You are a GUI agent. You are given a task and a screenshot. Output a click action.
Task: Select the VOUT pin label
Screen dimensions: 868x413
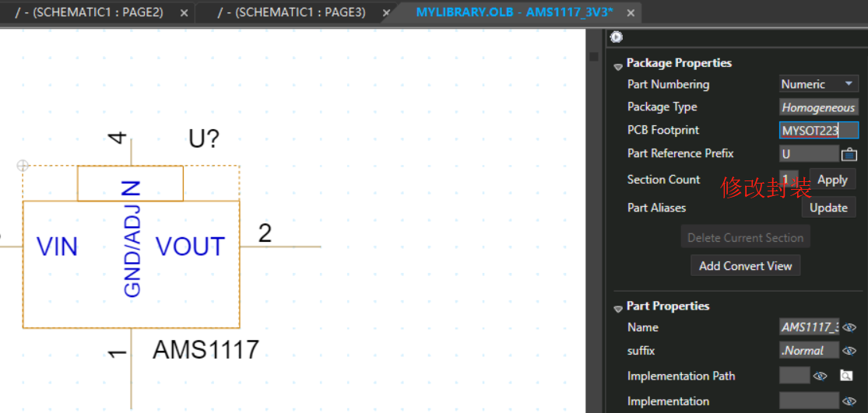click(190, 247)
